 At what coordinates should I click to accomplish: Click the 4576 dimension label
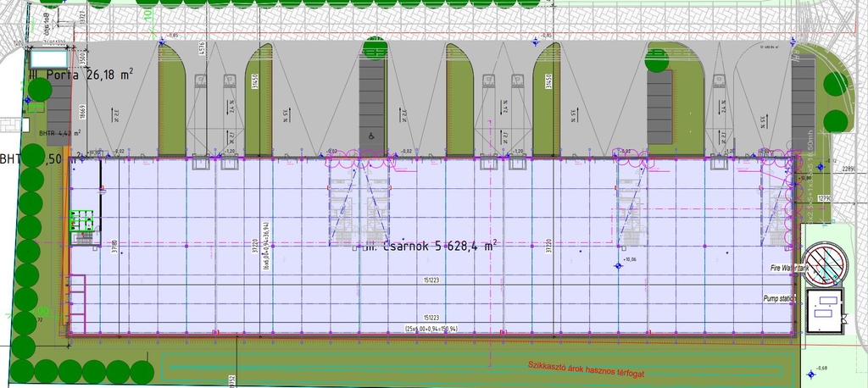click(x=201, y=47)
